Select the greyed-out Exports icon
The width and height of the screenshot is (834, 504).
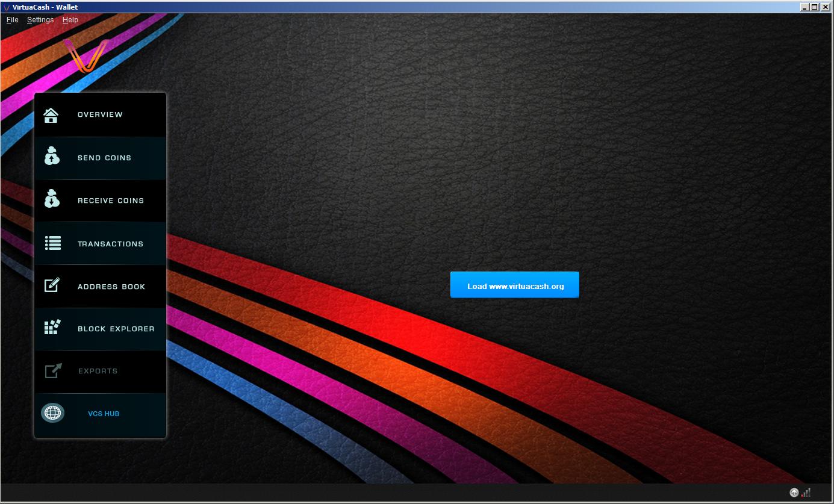[54, 370]
